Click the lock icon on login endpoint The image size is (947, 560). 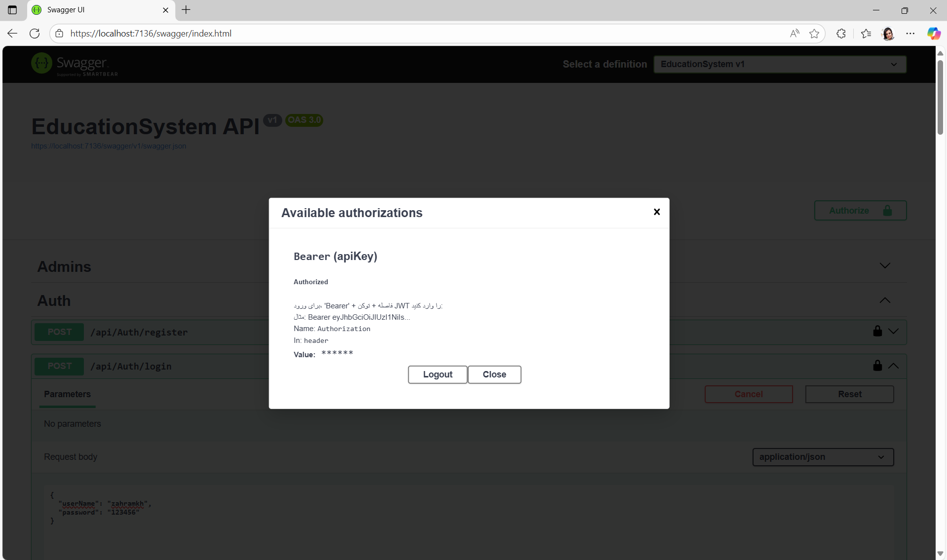point(877,366)
